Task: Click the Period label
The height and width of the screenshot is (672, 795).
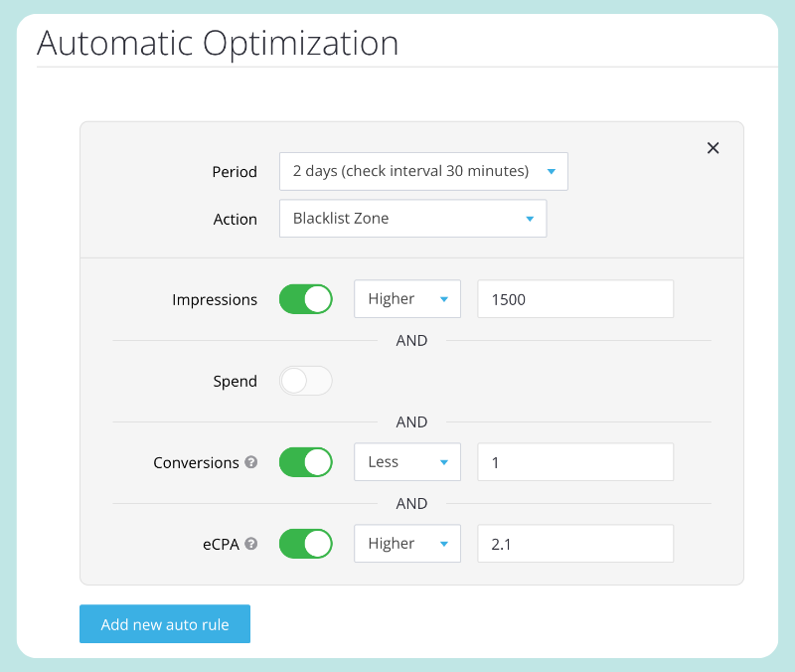Action: (x=235, y=172)
